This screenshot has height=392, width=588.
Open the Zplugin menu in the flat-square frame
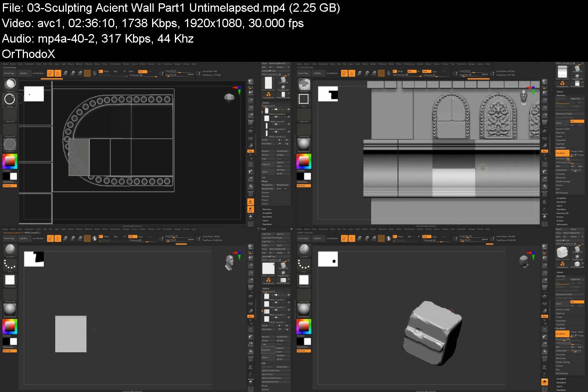coord(178,229)
